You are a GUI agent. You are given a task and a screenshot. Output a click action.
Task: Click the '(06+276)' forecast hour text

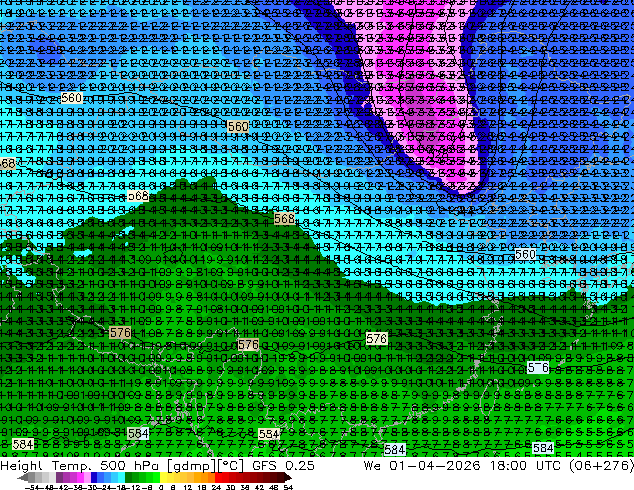click(x=601, y=466)
